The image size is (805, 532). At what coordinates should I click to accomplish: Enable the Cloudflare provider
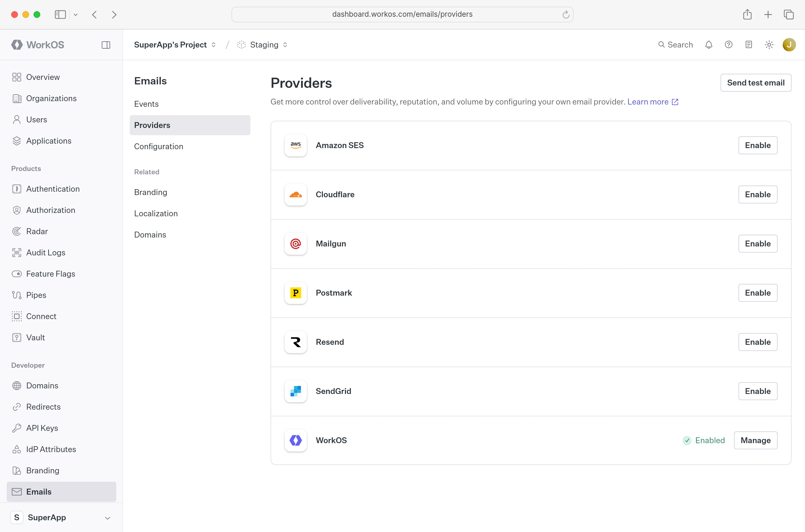(757, 194)
